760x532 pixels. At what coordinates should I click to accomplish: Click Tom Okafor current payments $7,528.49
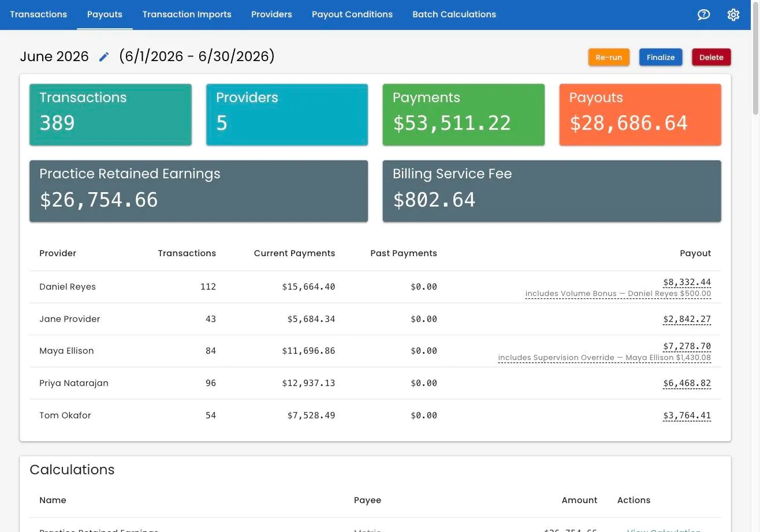(311, 415)
